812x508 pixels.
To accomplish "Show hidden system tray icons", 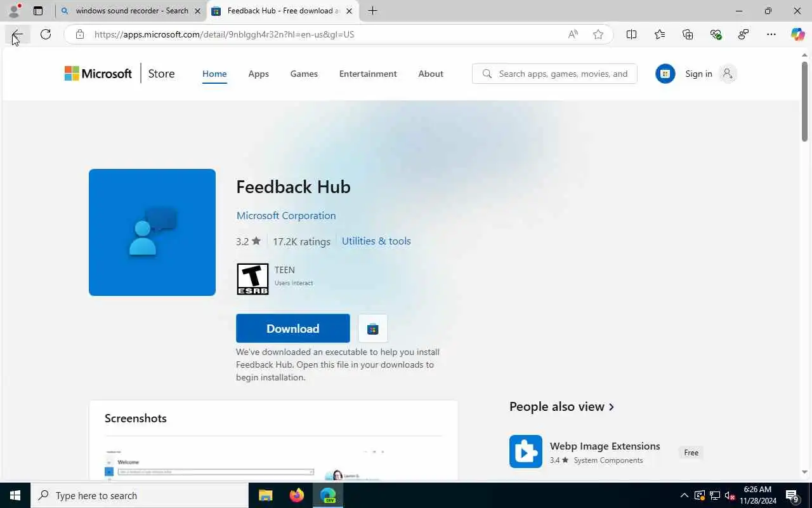I will coord(684,495).
